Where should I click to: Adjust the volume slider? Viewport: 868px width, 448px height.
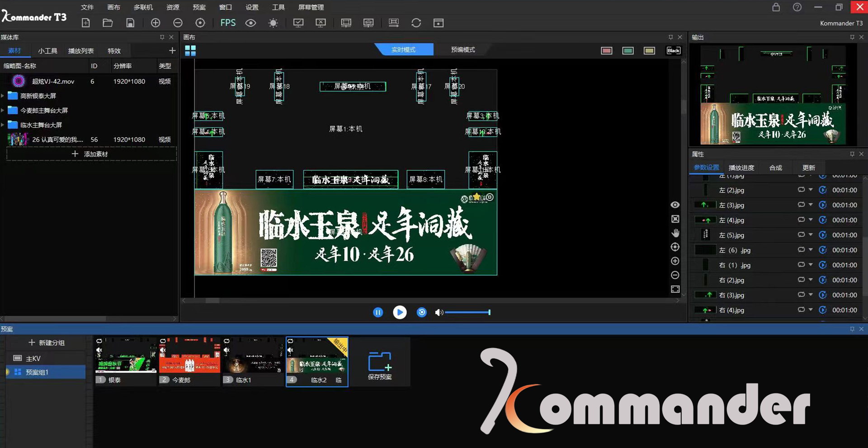click(467, 312)
